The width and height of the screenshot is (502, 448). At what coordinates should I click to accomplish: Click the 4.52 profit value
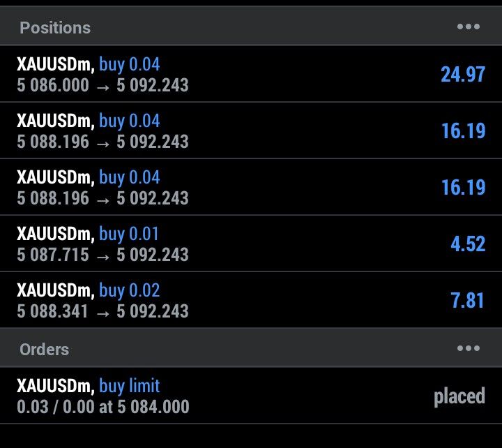tap(467, 244)
